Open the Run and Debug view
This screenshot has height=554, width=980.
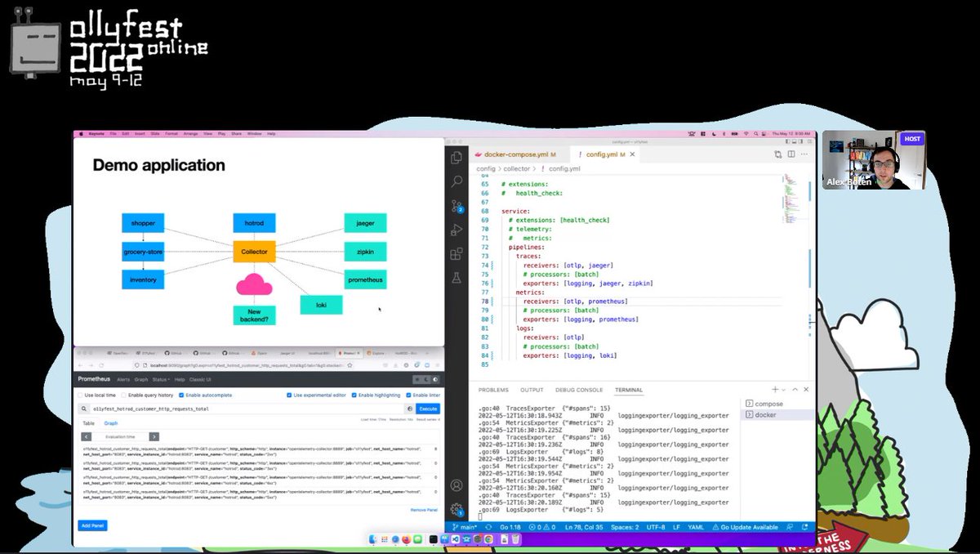(457, 230)
